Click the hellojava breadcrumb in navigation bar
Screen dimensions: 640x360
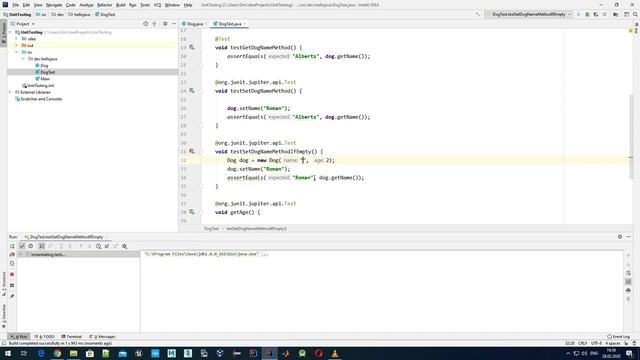[80, 14]
